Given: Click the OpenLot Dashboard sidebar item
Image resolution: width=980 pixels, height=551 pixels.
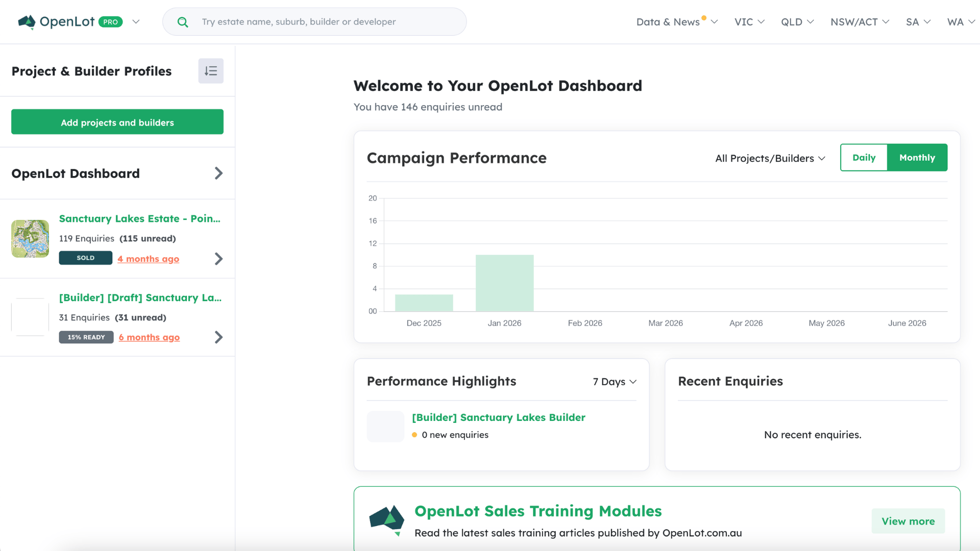Looking at the screenshot, I should pyautogui.click(x=117, y=173).
